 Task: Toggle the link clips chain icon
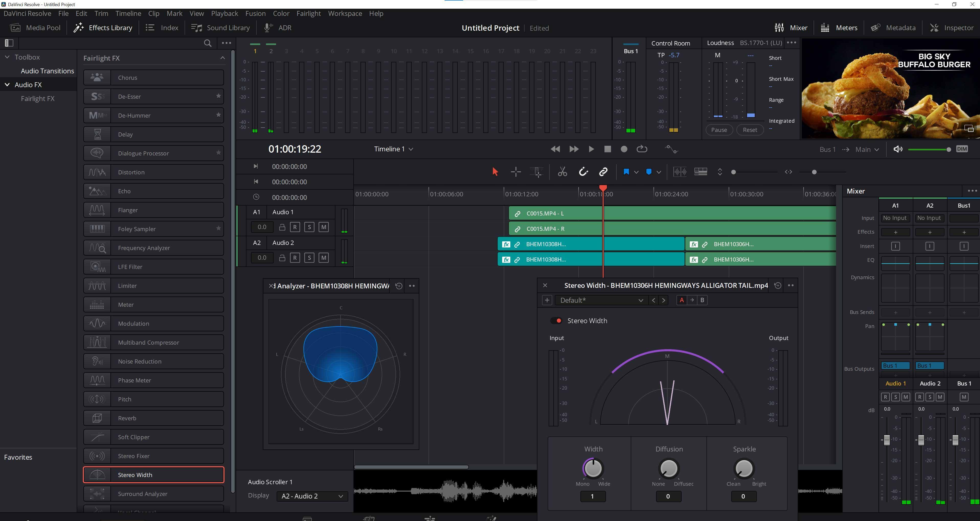click(603, 172)
